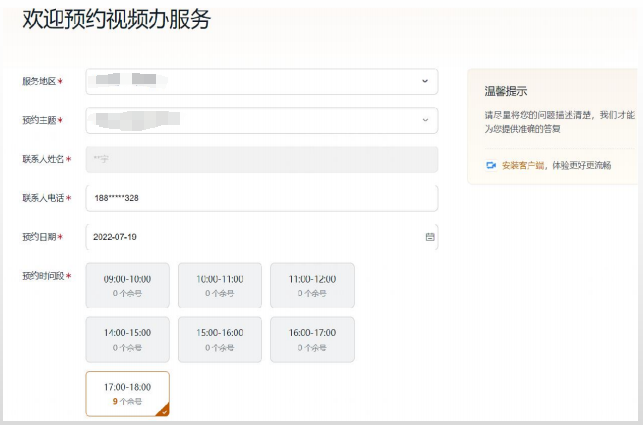The image size is (643, 425).
Task: Click the 联系人姓名 input field
Action: (262, 159)
